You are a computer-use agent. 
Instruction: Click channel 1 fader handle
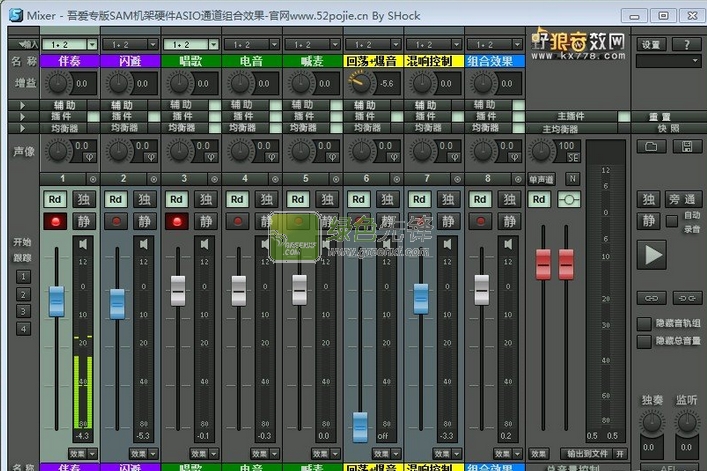click(x=56, y=301)
